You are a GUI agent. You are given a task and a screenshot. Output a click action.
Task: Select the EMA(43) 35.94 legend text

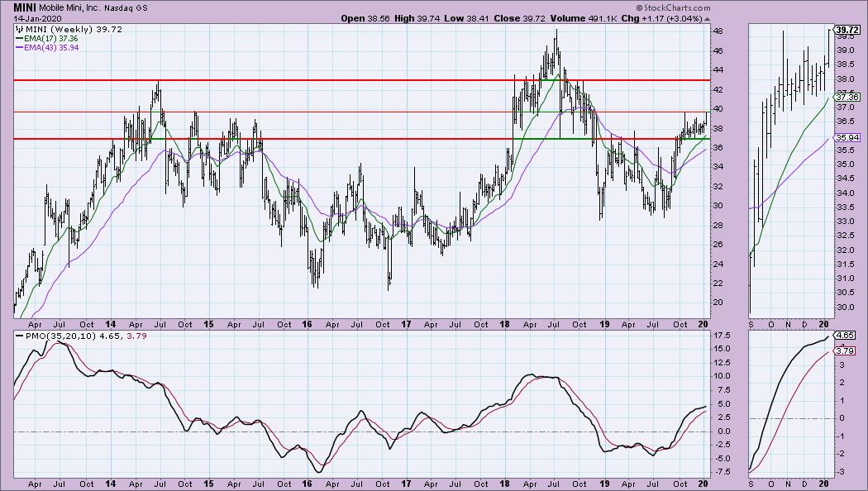(x=51, y=48)
